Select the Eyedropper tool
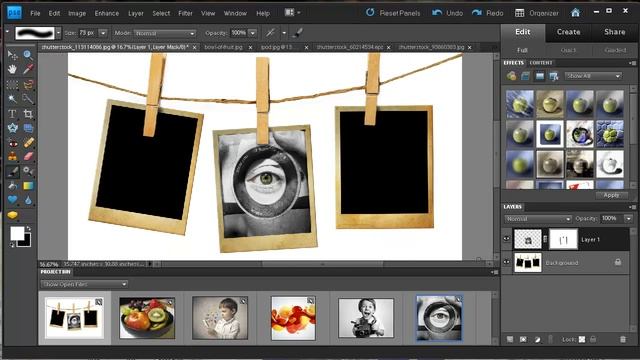 pyautogui.click(x=28, y=69)
